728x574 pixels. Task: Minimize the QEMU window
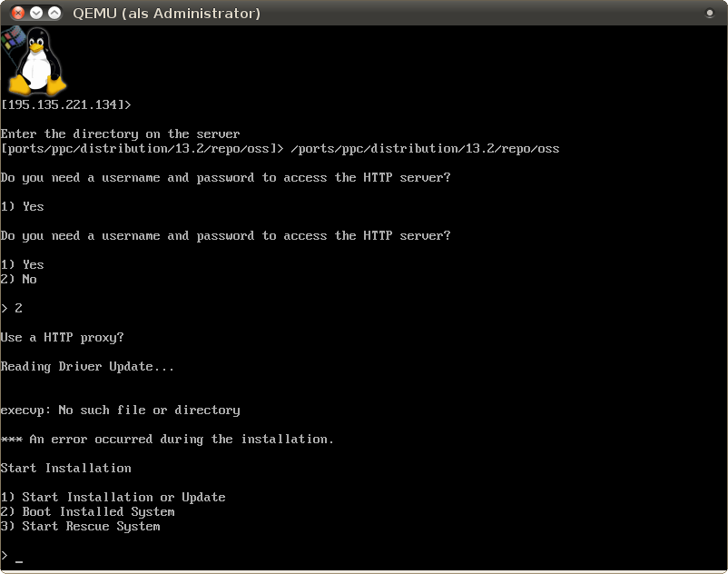(35, 13)
